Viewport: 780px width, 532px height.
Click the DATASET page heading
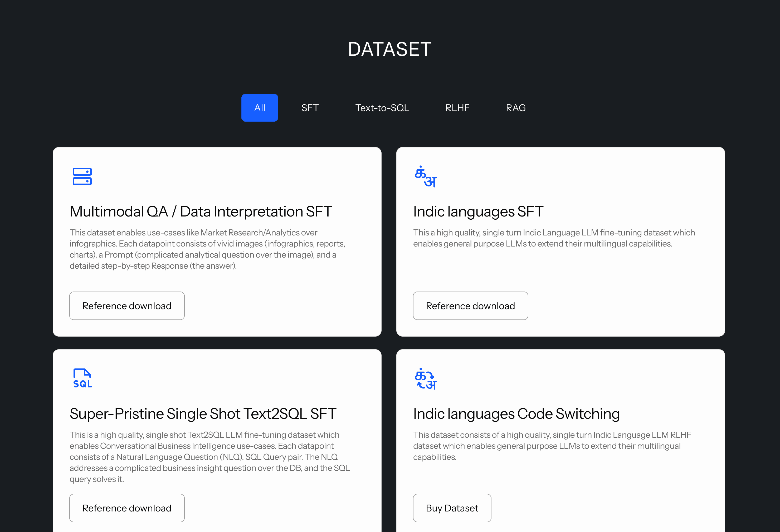coord(390,49)
